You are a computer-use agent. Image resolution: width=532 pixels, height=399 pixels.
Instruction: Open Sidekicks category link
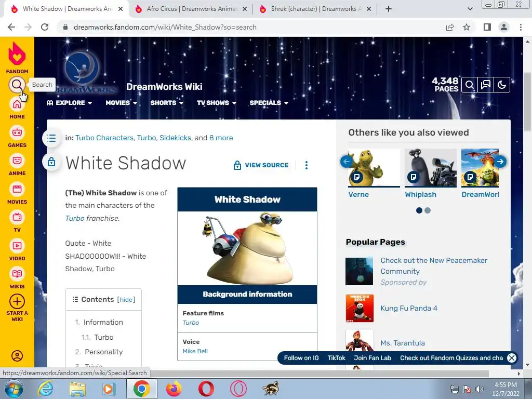(x=175, y=138)
